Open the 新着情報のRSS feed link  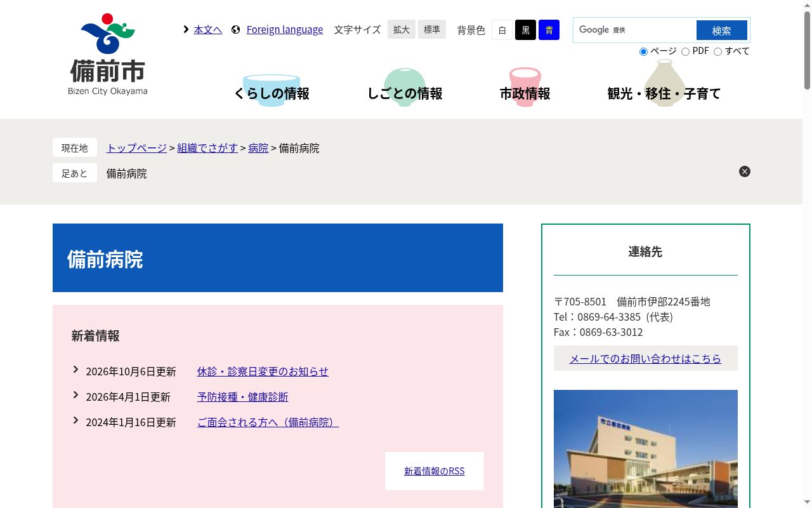tap(435, 471)
